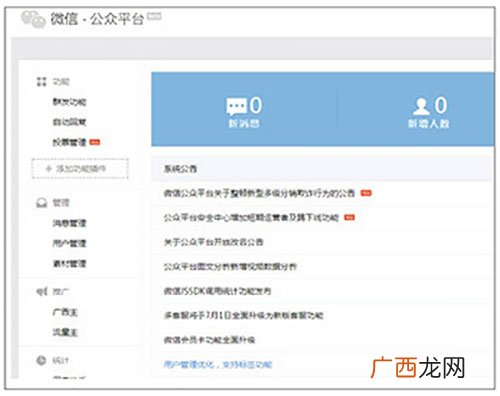
Task: Open 消息管理 in the sidebar
Action: point(69,223)
